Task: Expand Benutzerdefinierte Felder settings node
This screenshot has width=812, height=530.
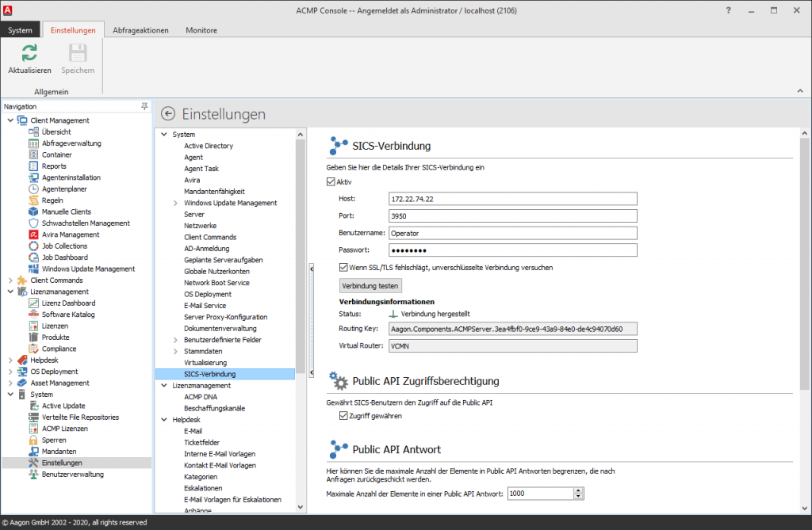Action: [x=175, y=340]
